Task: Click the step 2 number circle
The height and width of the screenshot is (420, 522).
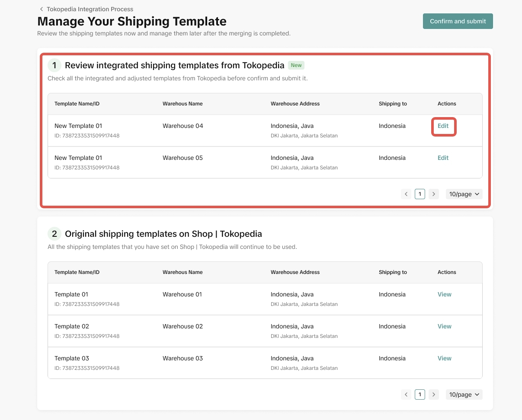Action: [54, 234]
